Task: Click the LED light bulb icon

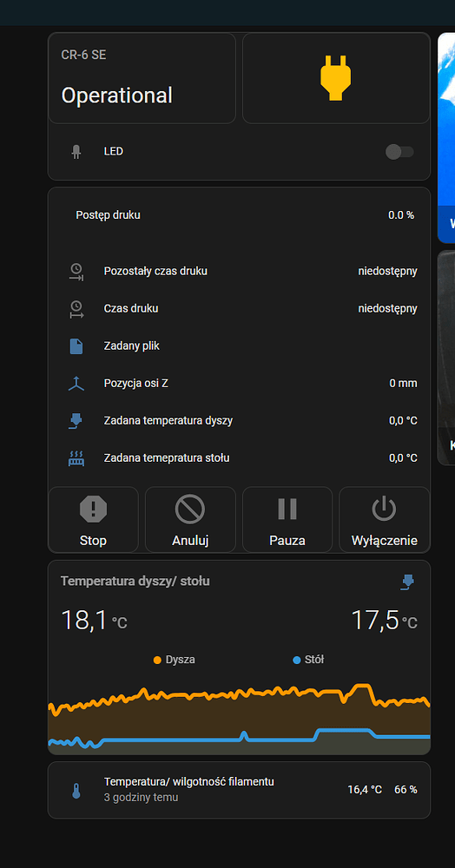Action: (76, 152)
